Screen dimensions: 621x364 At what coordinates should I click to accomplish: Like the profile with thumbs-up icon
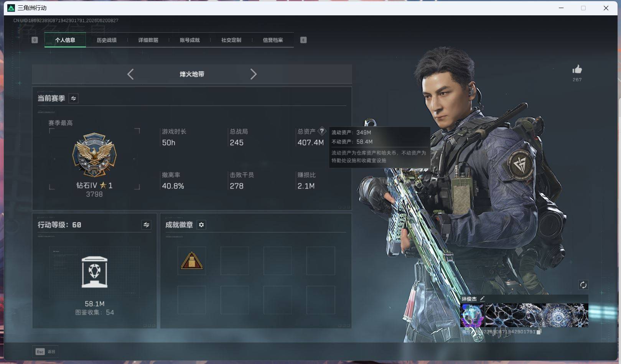(577, 69)
